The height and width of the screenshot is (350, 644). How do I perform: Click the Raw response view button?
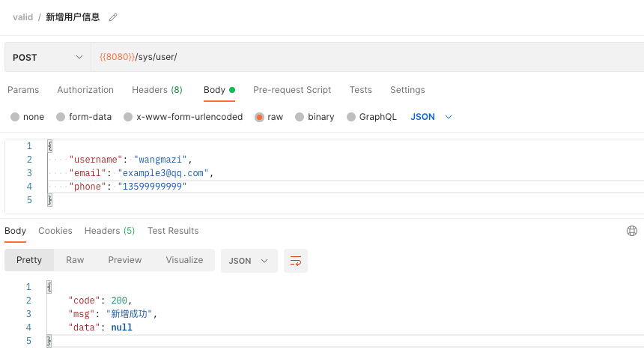click(x=75, y=260)
